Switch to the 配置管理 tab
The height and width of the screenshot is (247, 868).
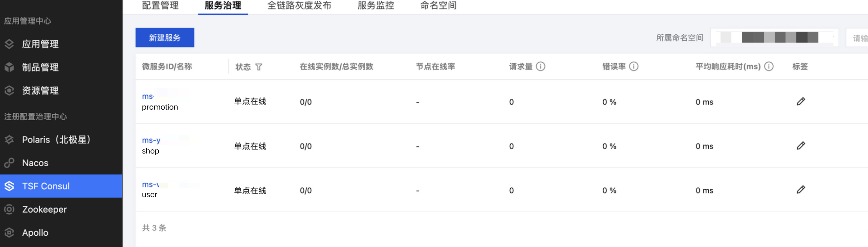coord(160,5)
